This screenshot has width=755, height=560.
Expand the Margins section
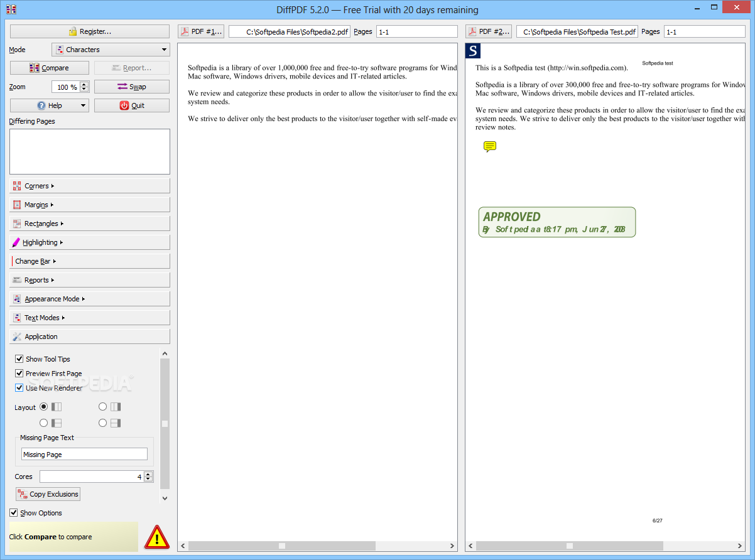pos(90,205)
